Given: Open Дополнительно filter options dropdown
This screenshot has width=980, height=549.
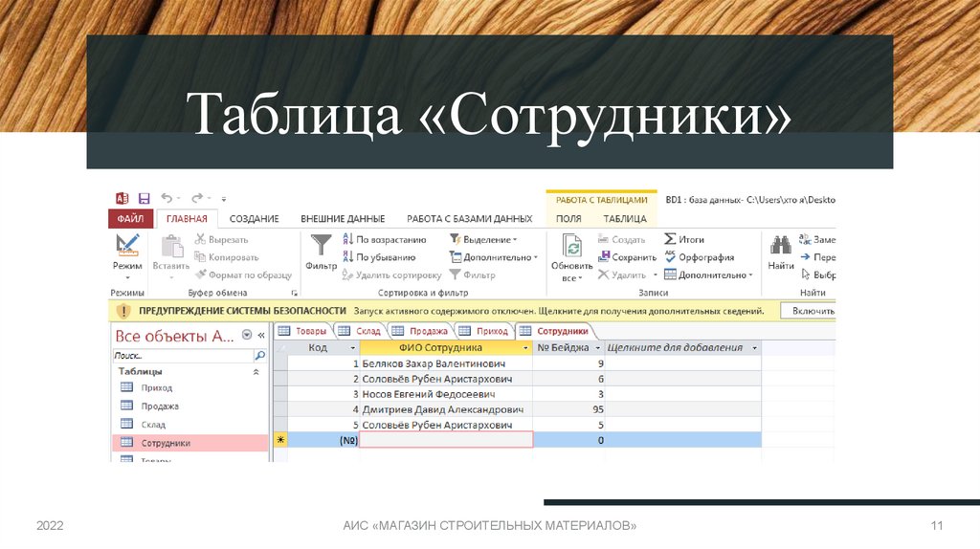Looking at the screenshot, I should tap(494, 256).
